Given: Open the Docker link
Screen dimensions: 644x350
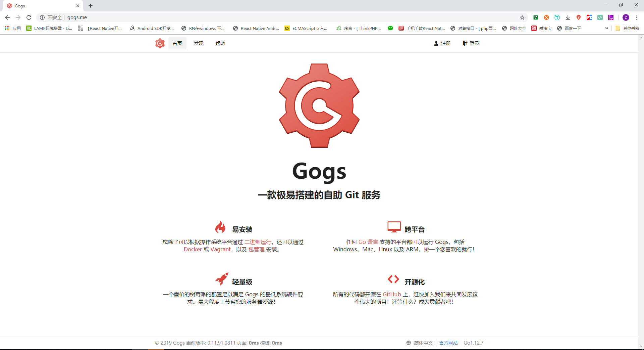Looking at the screenshot, I should [x=193, y=249].
